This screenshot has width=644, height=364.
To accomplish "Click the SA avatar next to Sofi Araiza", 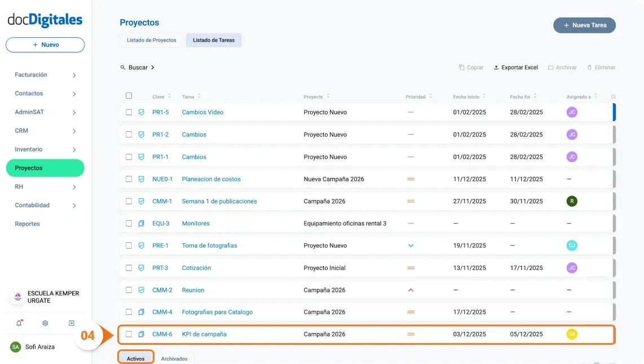I will pyautogui.click(x=16, y=347).
